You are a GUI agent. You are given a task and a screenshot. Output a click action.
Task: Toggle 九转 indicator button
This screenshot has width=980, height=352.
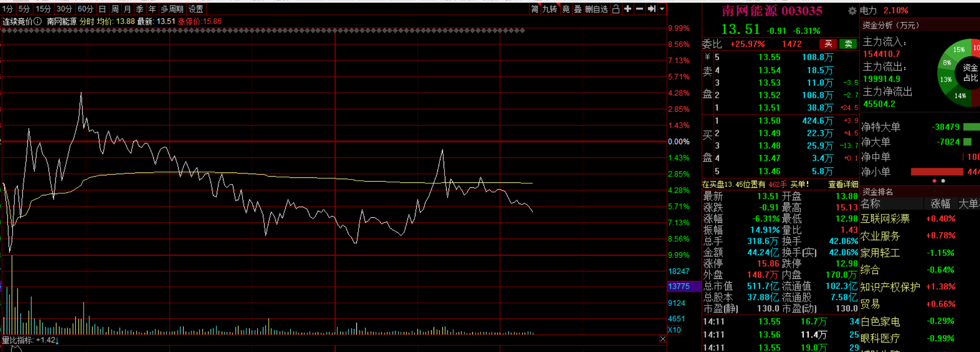tap(550, 9)
